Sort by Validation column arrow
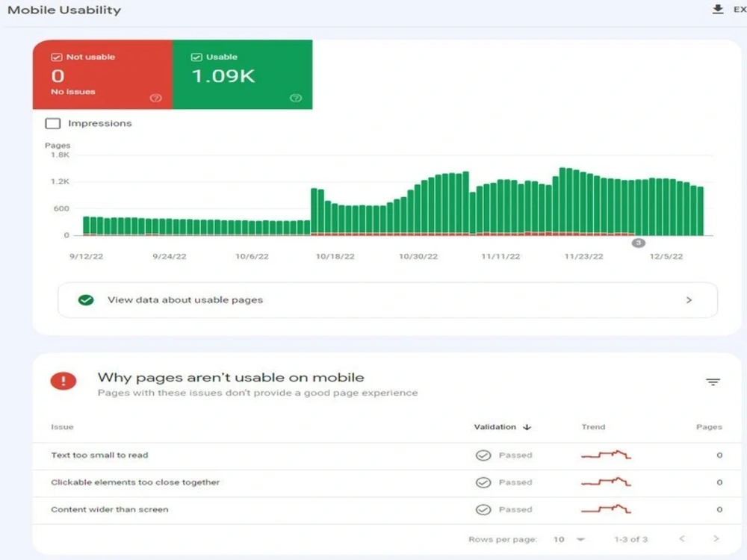Image resolution: width=747 pixels, height=560 pixels. click(x=527, y=427)
